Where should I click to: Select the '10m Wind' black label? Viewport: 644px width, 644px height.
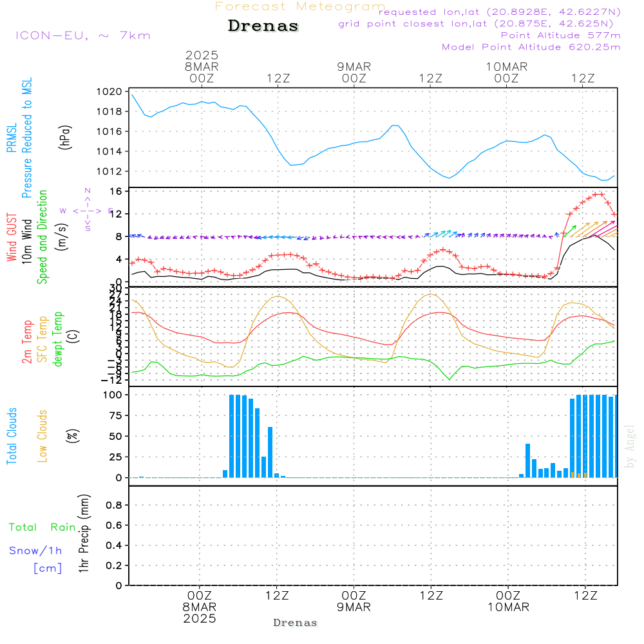coord(26,241)
